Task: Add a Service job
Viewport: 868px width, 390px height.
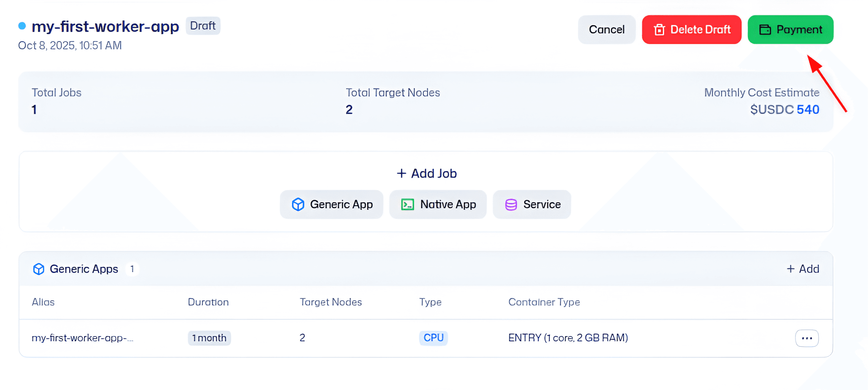Action: click(532, 205)
